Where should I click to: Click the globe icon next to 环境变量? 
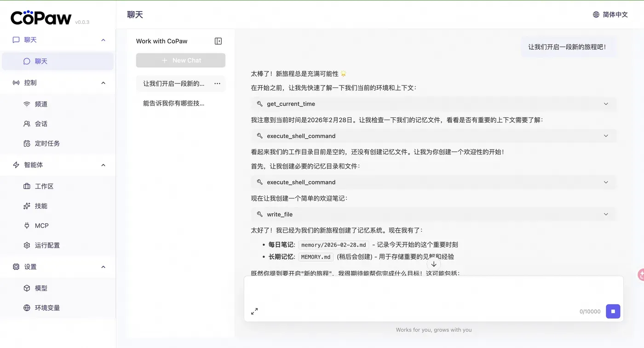click(x=27, y=308)
